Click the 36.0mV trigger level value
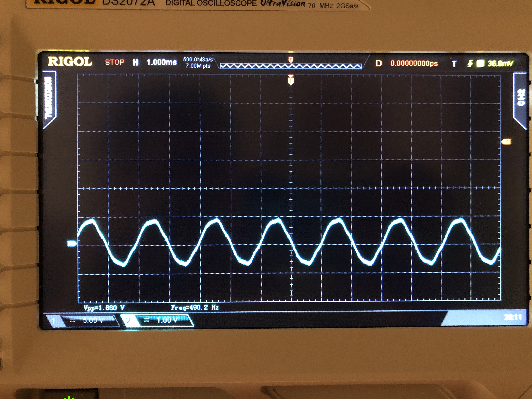The height and width of the screenshot is (399, 532). click(x=500, y=63)
